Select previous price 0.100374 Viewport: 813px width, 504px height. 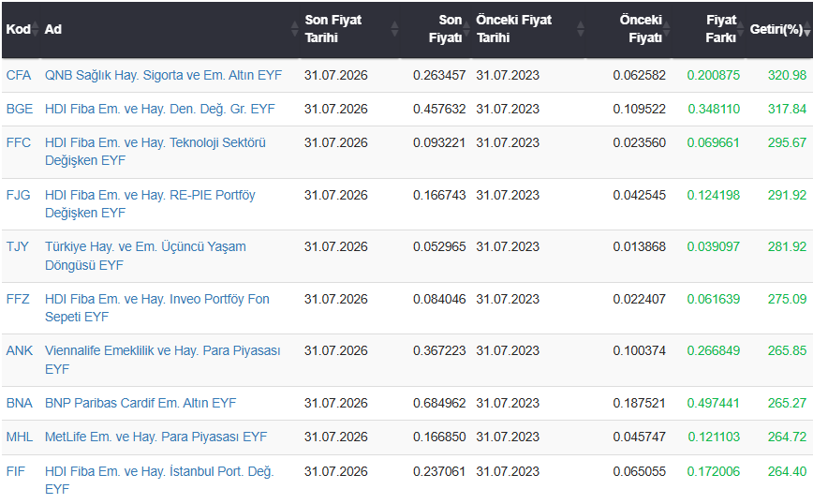(640, 350)
